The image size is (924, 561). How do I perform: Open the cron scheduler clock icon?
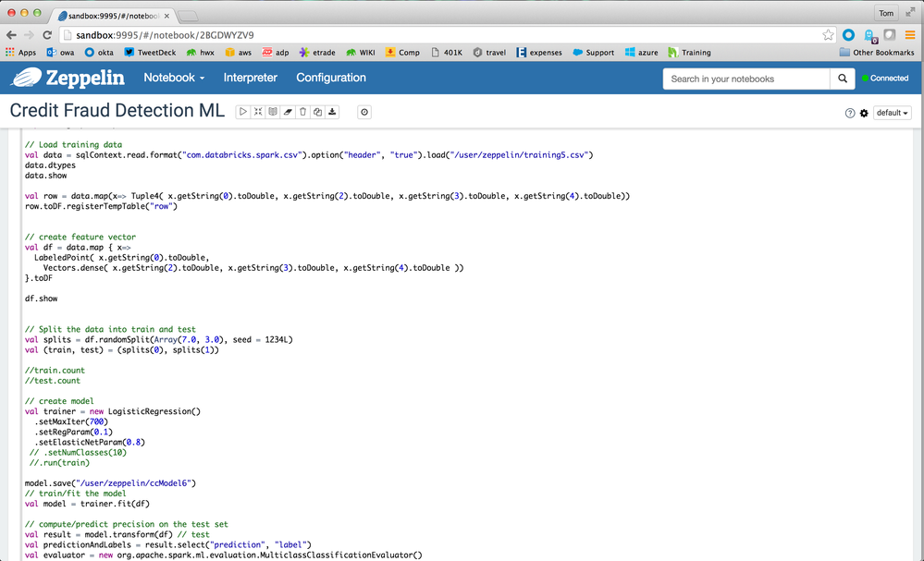click(364, 112)
